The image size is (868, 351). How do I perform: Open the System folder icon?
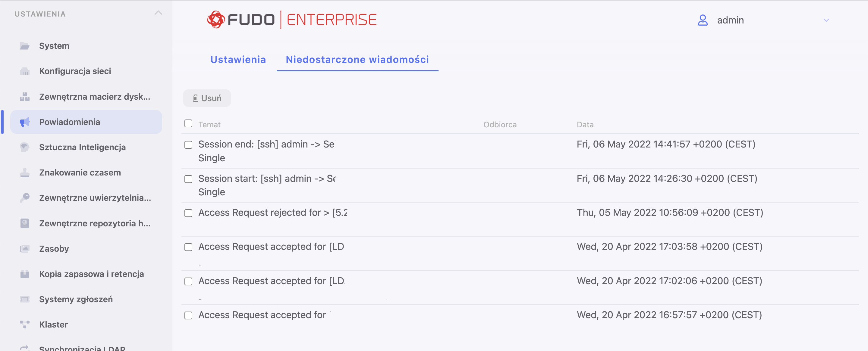click(x=25, y=46)
